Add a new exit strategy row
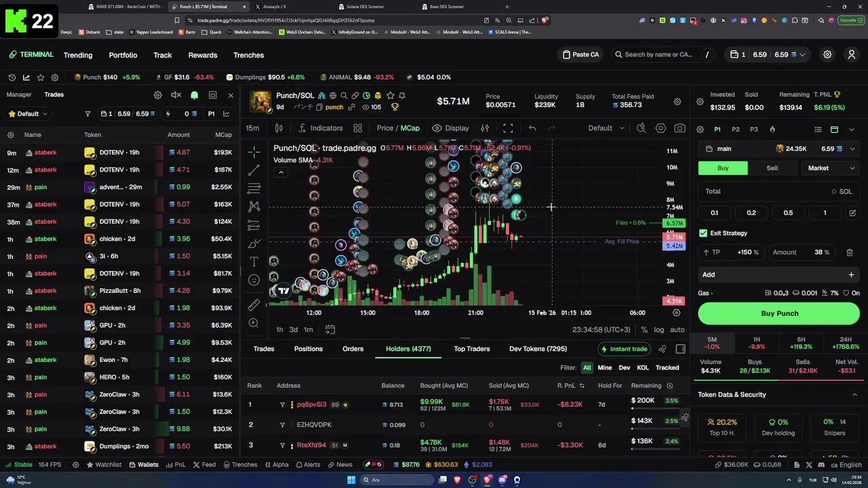 click(779, 275)
